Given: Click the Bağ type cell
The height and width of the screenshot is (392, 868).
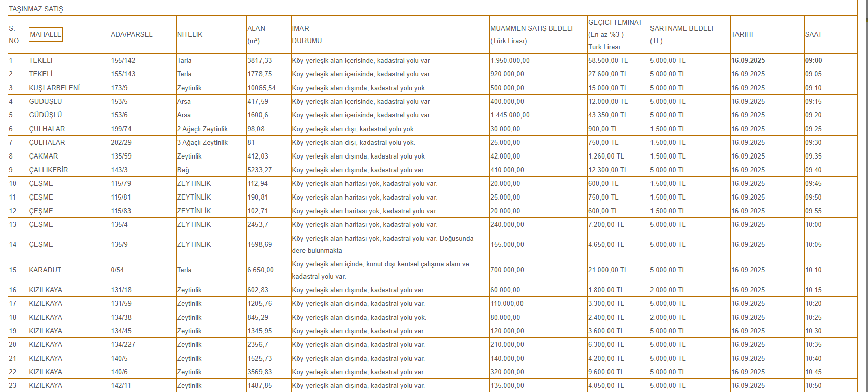Looking at the screenshot, I should pyautogui.click(x=183, y=170).
